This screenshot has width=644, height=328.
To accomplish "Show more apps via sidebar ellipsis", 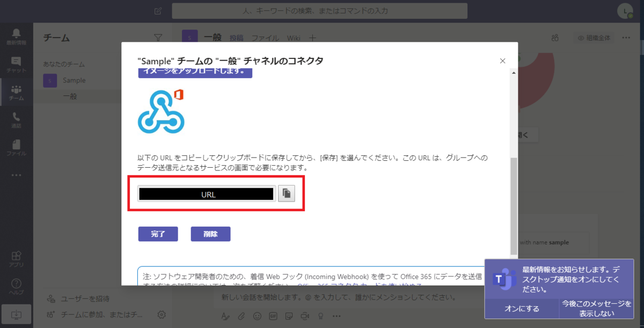I will click(16, 175).
